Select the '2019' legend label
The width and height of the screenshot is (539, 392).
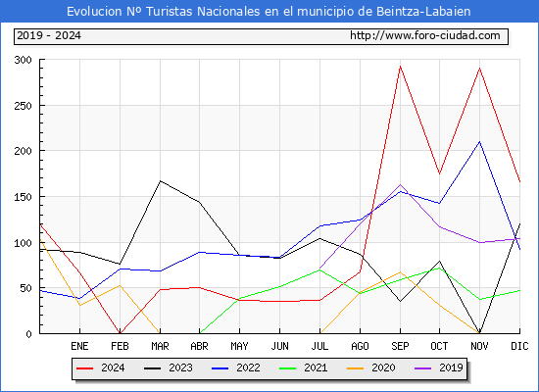[x=451, y=367]
